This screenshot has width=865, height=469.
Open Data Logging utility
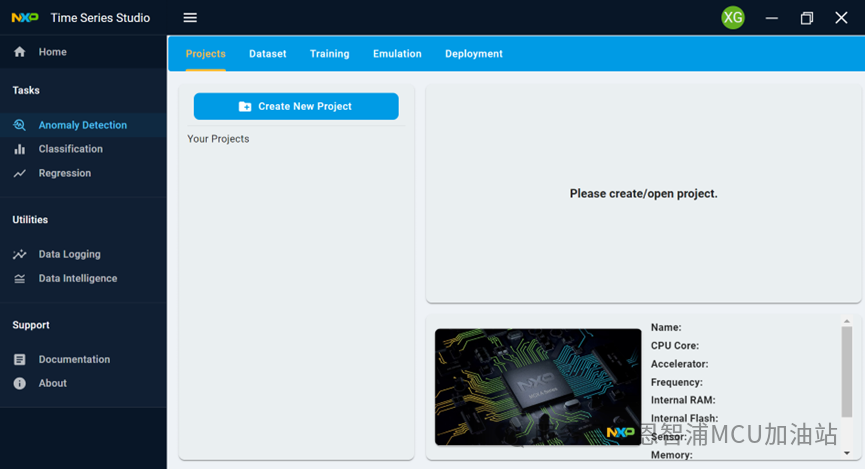point(83,254)
